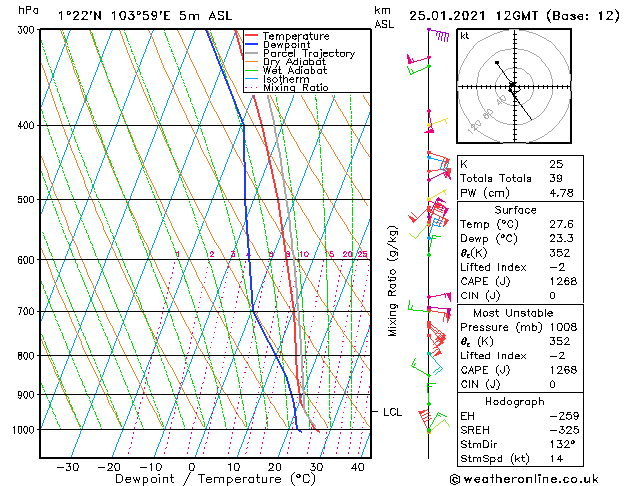Image resolution: width=629 pixels, height=486 pixels.
Task: Click the date header 25.01.2021 12GMT
Action: pyautogui.click(x=518, y=15)
